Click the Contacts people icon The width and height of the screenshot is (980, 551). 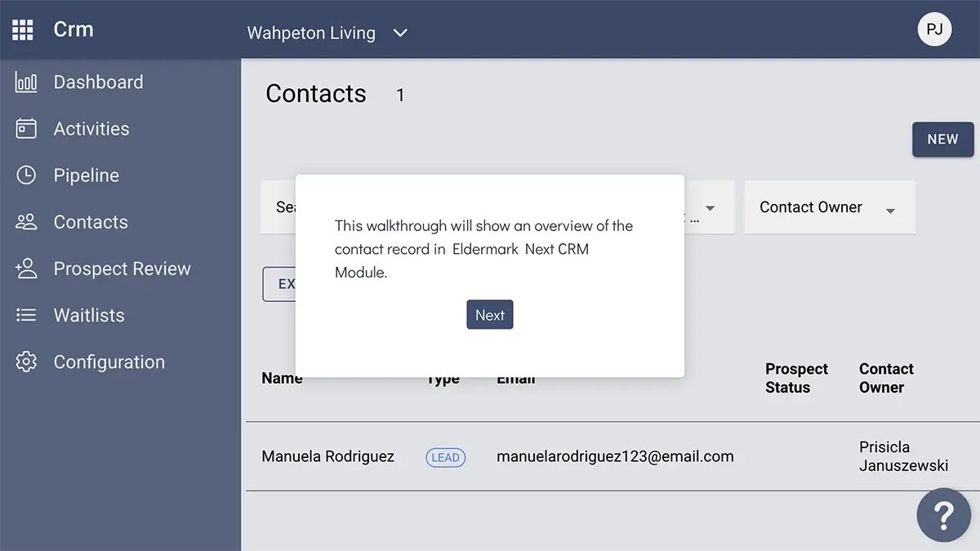pos(26,222)
